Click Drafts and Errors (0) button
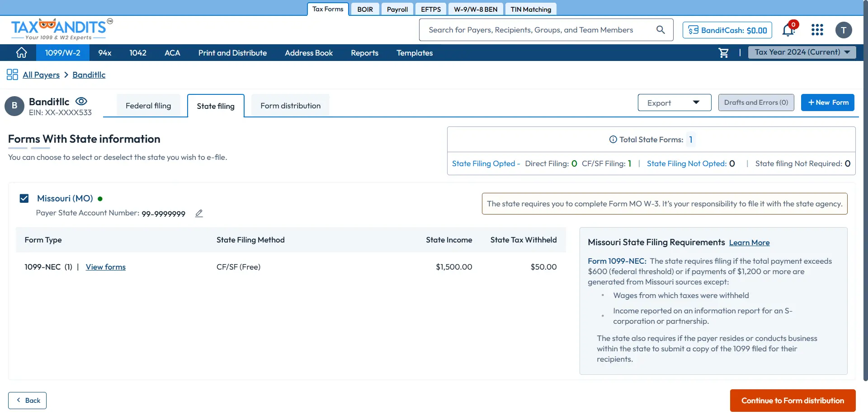 tap(756, 103)
